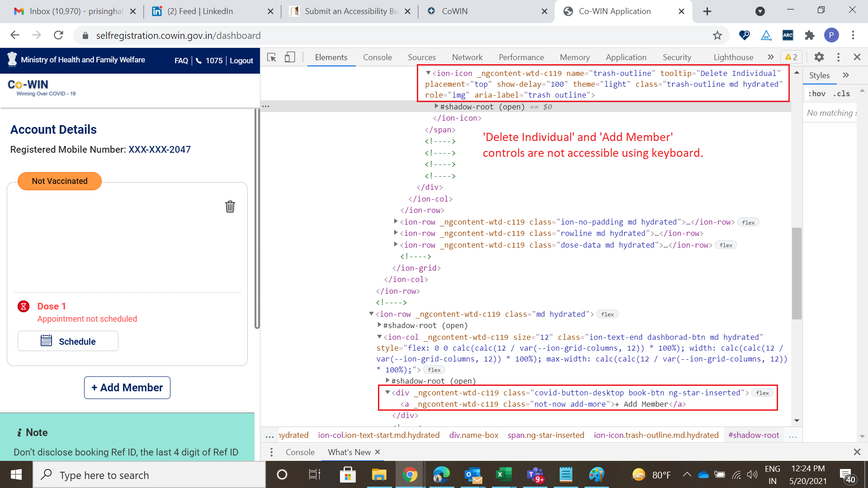Screen dimensions: 868x488
Task: Open the Chrome profile avatar P
Action: coord(831,35)
